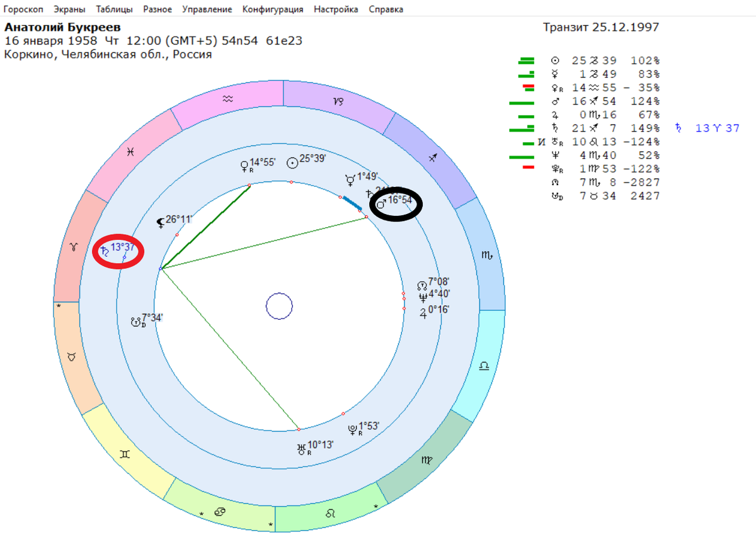
Task: Click the Leo sign on the zodiac ring
Action: point(331,514)
